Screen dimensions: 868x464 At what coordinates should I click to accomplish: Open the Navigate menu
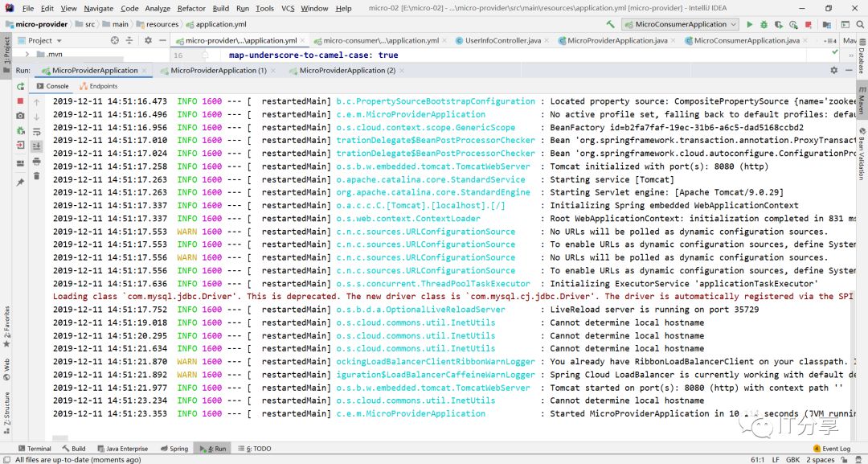coord(99,8)
